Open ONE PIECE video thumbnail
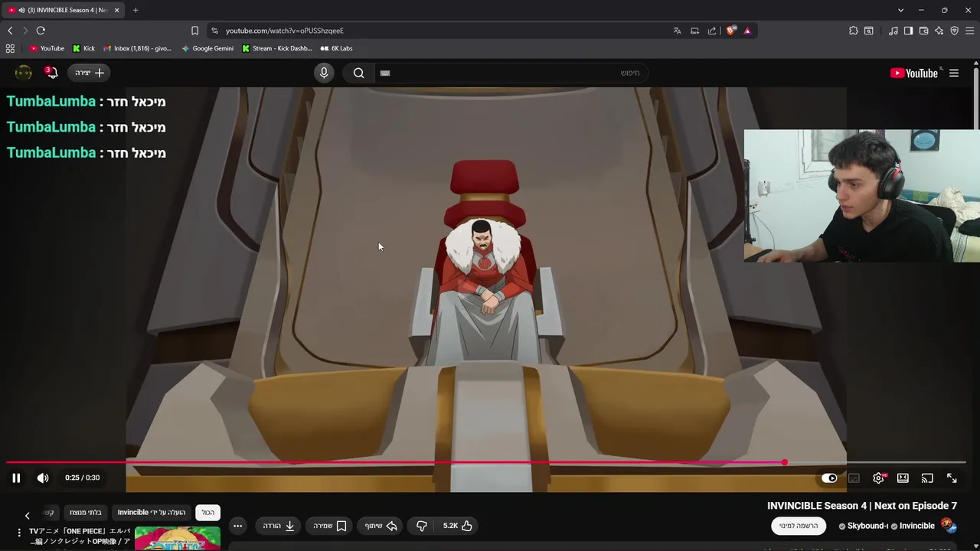The image size is (980, 551). click(x=178, y=538)
